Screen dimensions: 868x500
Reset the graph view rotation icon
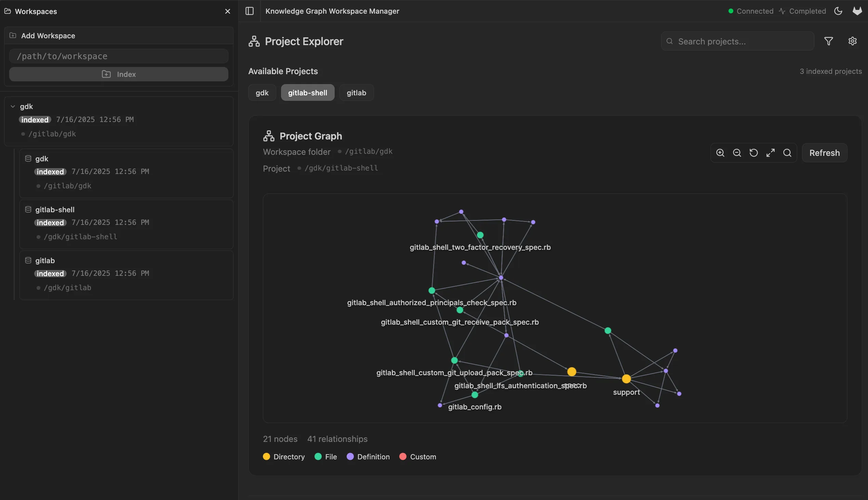click(x=753, y=153)
